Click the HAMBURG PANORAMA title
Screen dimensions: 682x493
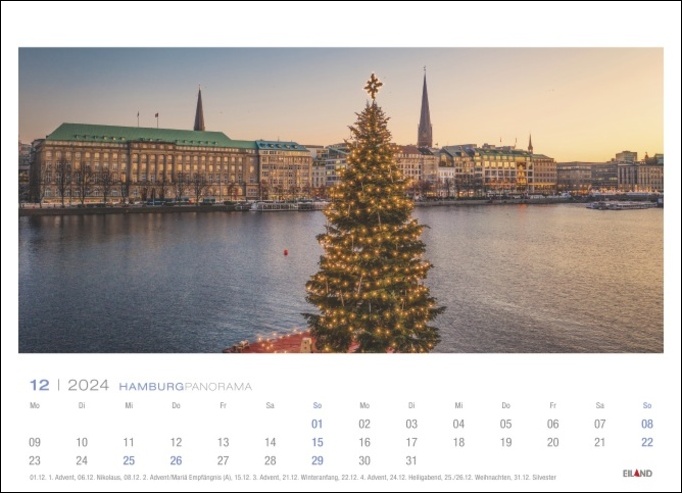pyautogui.click(x=185, y=386)
